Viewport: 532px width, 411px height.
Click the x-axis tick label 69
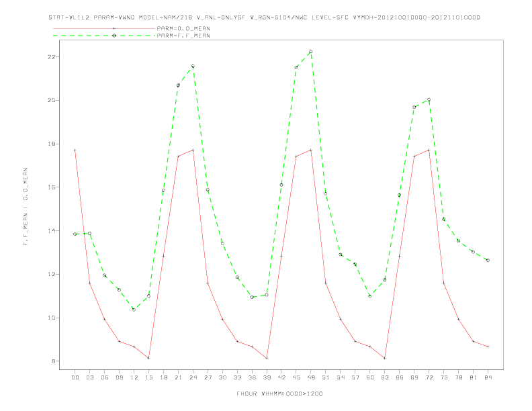coord(414,377)
